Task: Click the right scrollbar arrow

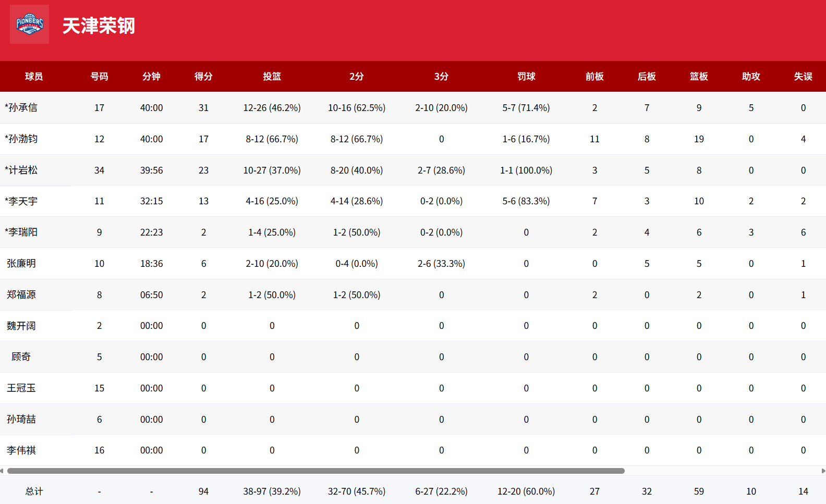Action: tap(823, 471)
